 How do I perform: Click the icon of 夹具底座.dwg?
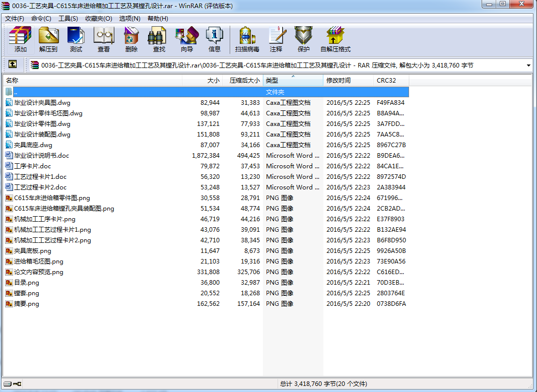tap(9, 145)
